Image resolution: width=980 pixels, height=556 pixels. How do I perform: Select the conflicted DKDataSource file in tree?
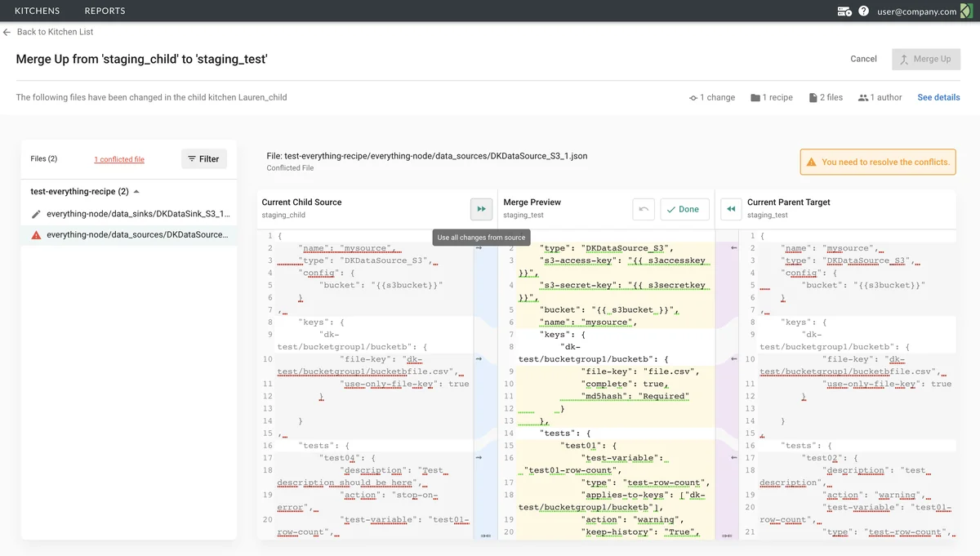pos(136,235)
